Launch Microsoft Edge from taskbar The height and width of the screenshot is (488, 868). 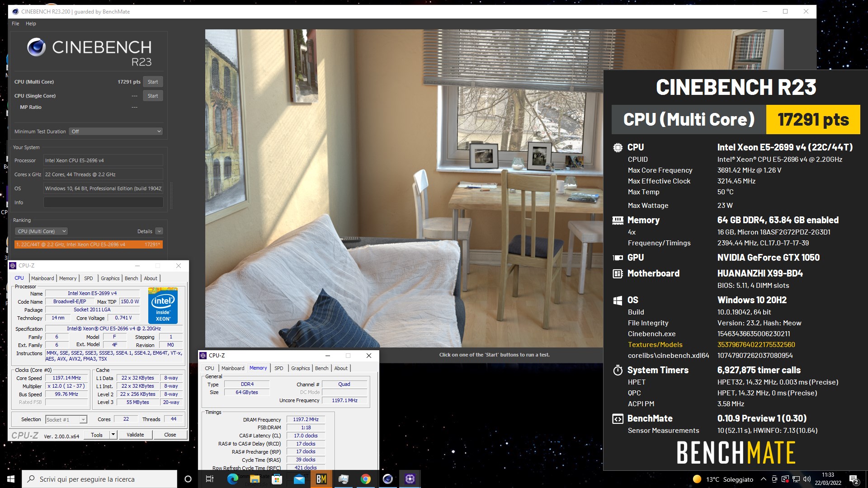[232, 479]
